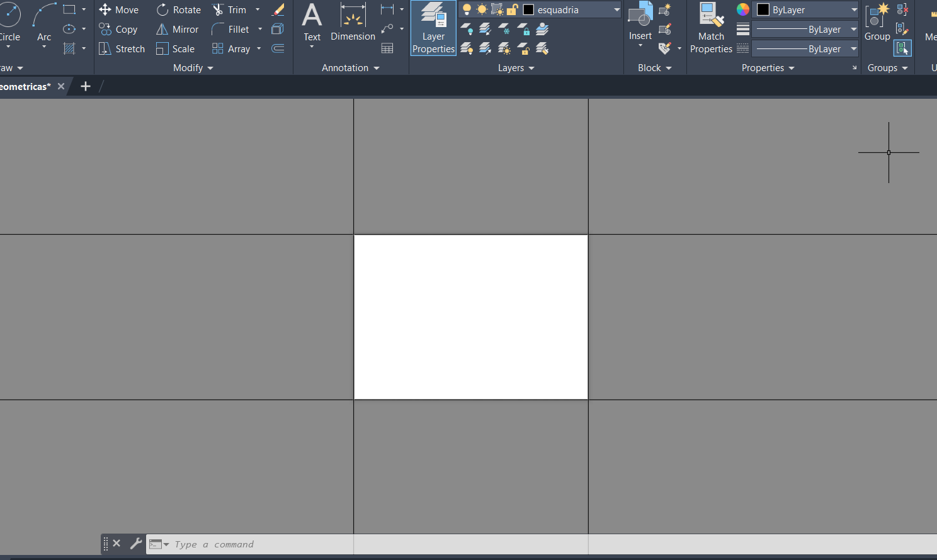This screenshot has width=937, height=560.
Task: Use the Explode tool icon
Action: [x=278, y=29]
